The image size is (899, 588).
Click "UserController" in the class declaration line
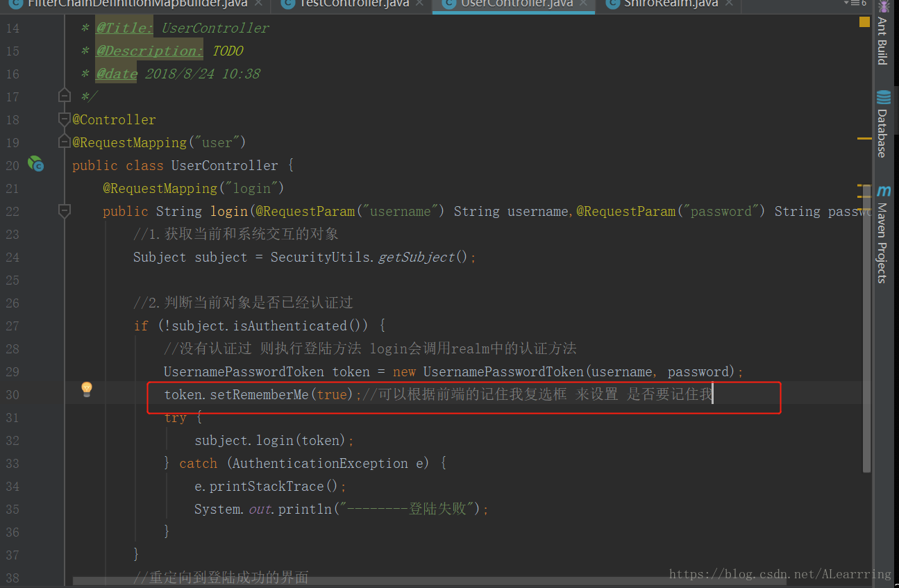(x=224, y=165)
